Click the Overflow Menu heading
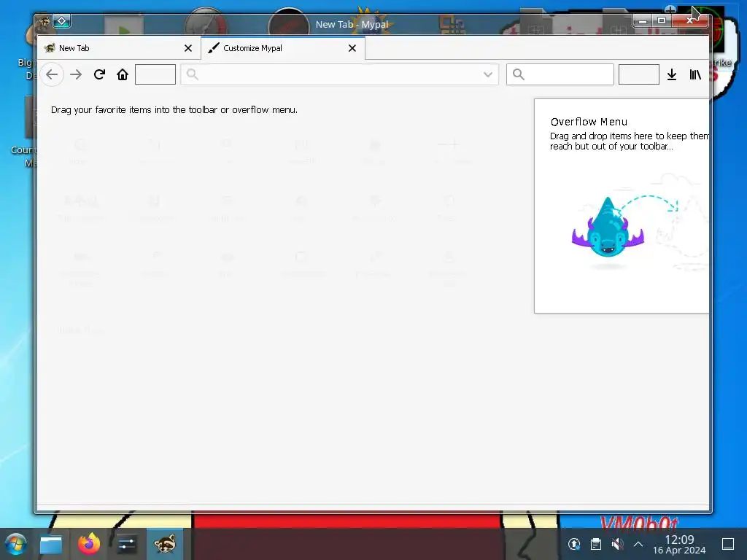 (x=589, y=122)
